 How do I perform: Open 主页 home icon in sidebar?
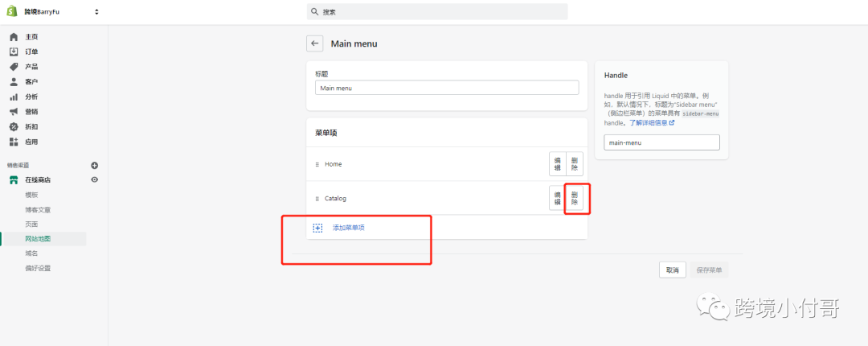(x=14, y=37)
